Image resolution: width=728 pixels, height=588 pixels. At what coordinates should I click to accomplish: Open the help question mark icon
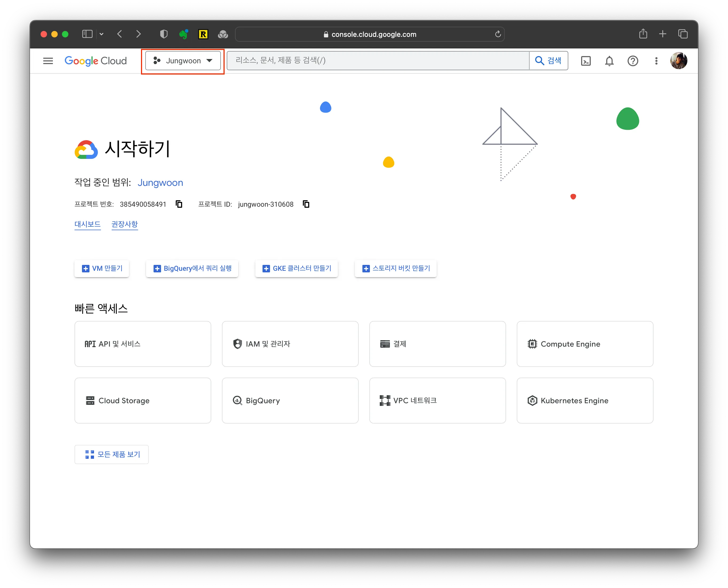(632, 61)
